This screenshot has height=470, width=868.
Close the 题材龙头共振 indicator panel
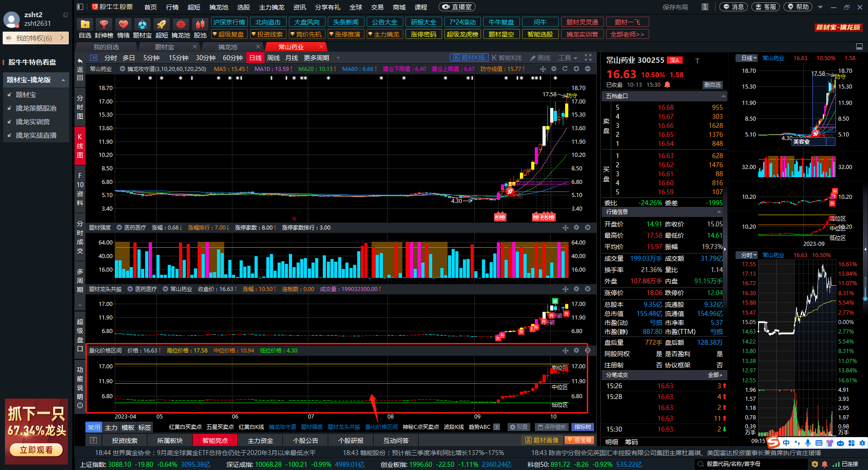(x=588, y=288)
